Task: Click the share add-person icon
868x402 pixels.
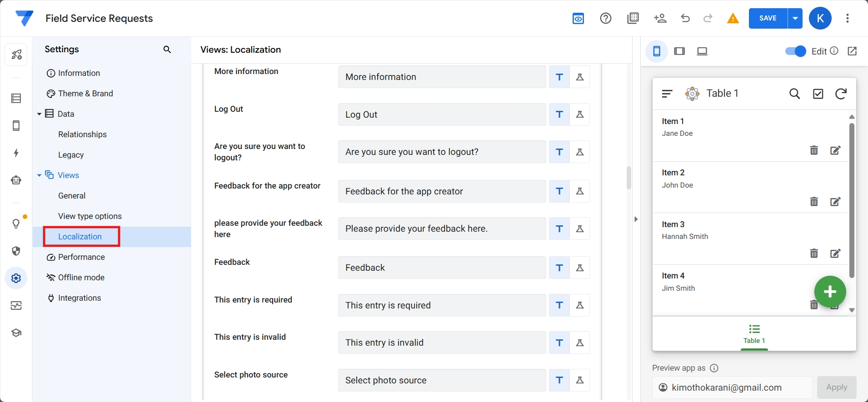Action: pyautogui.click(x=660, y=18)
